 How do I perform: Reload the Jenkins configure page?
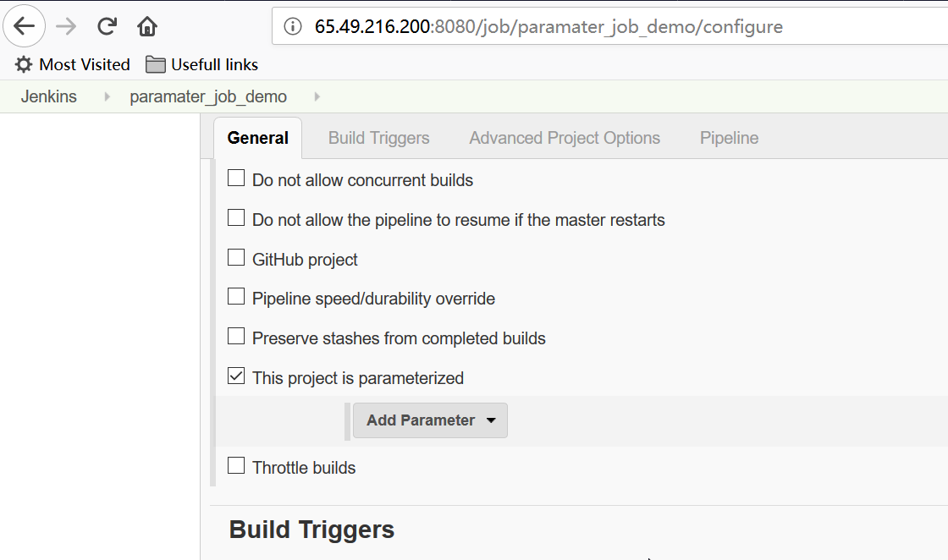click(105, 25)
